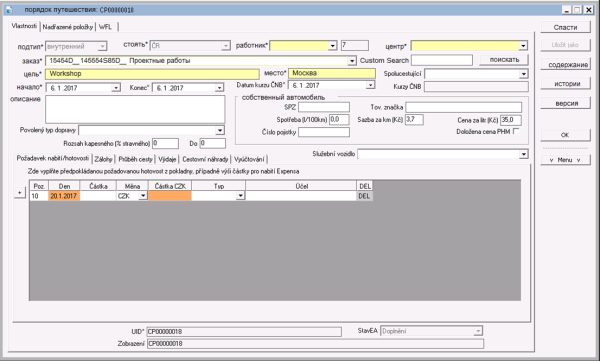
Task: Expand the StavEA dropdown
Action: 478,331
